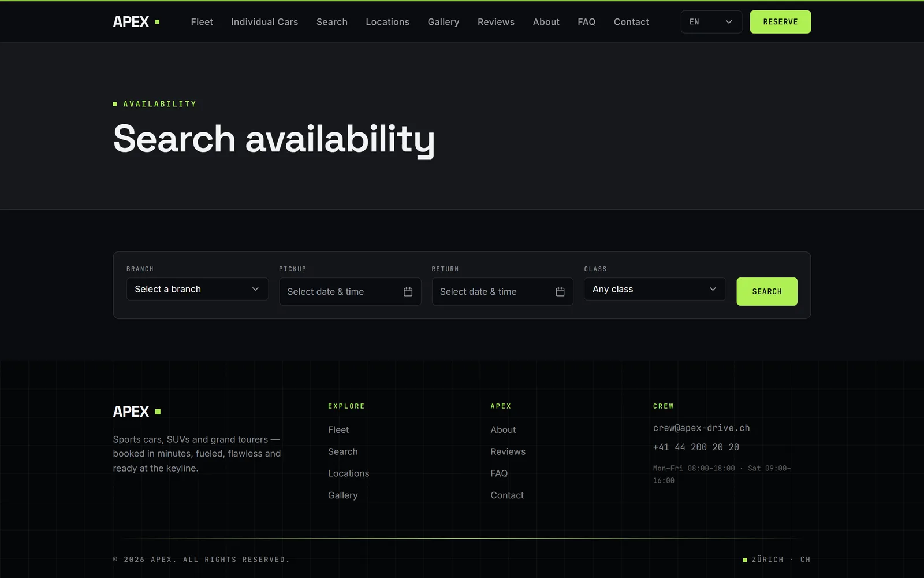924x578 pixels.
Task: Open the Locations link in the footer
Action: coord(349,473)
